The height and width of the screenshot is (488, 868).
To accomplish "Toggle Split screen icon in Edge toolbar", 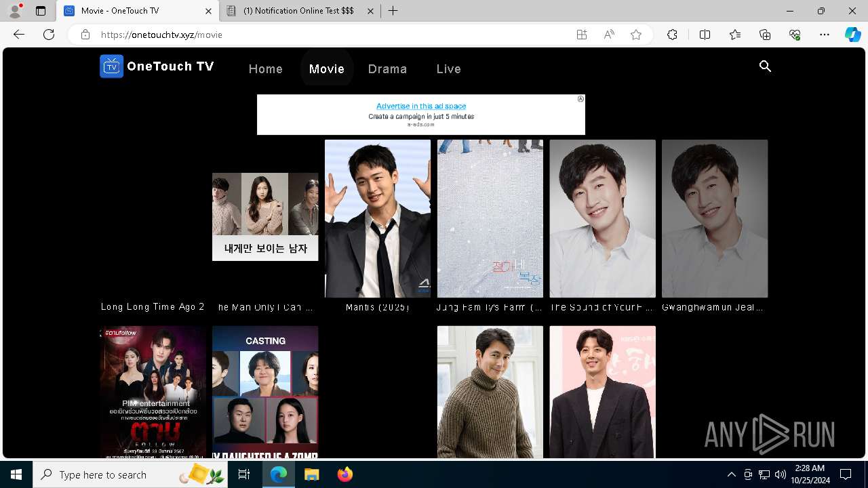I will pyautogui.click(x=705, y=35).
